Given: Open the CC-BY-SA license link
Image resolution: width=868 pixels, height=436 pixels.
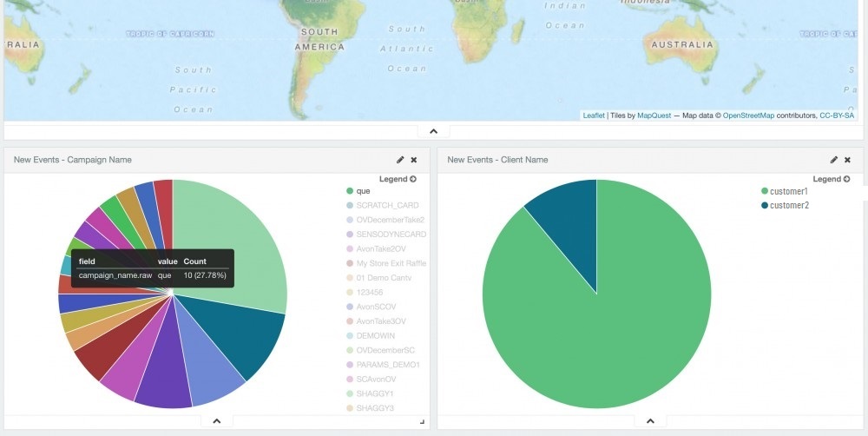Looking at the screenshot, I should pyautogui.click(x=837, y=115).
